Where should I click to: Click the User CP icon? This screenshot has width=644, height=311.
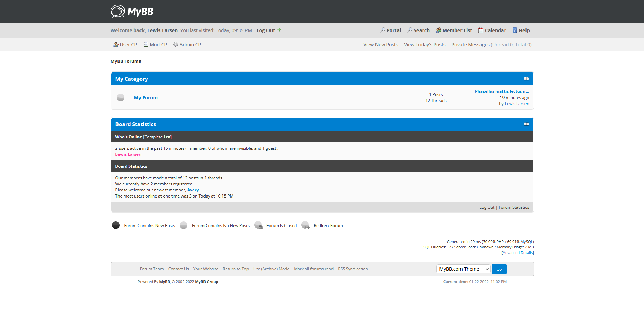coord(116,44)
